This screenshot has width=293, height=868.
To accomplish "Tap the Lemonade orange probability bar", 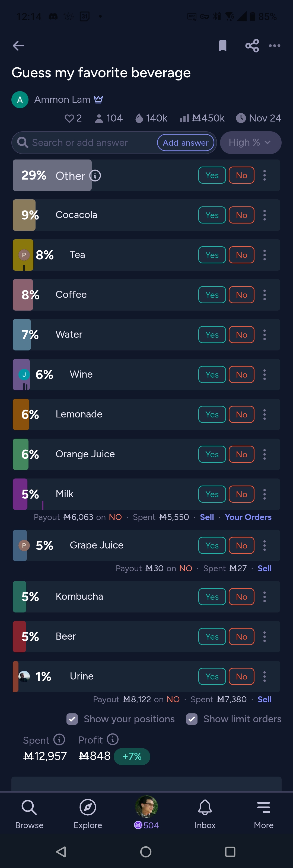I will pos(21,414).
